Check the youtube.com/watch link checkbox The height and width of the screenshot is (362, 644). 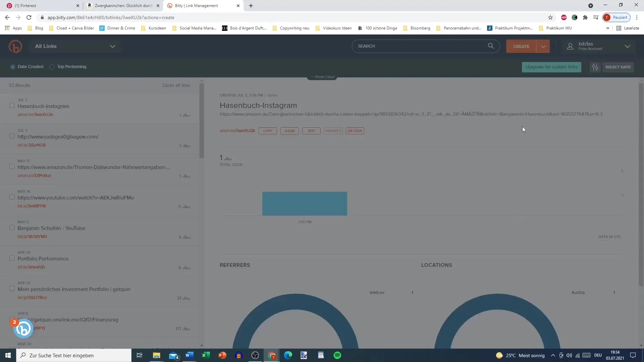(x=12, y=197)
